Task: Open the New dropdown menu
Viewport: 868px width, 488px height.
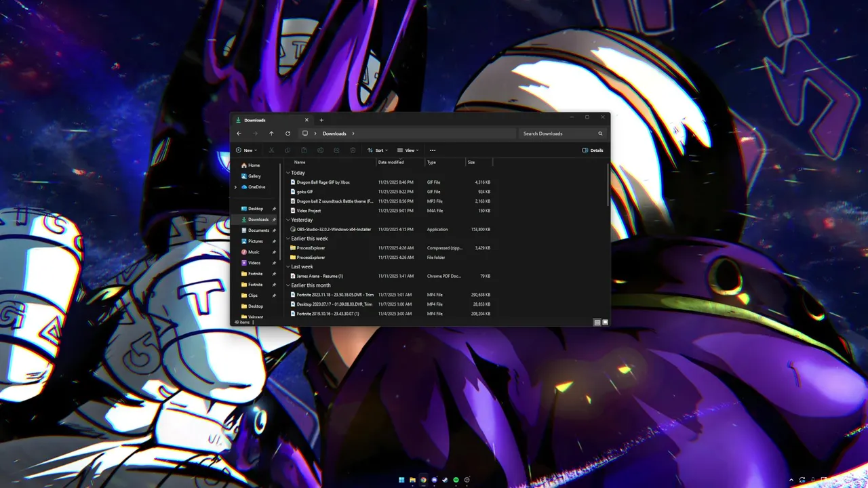Action: click(x=247, y=150)
